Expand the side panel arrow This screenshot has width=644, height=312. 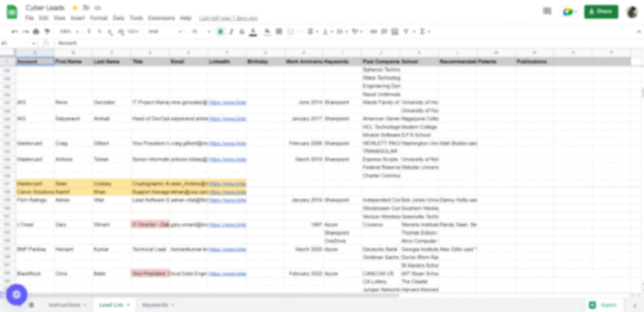click(635, 306)
